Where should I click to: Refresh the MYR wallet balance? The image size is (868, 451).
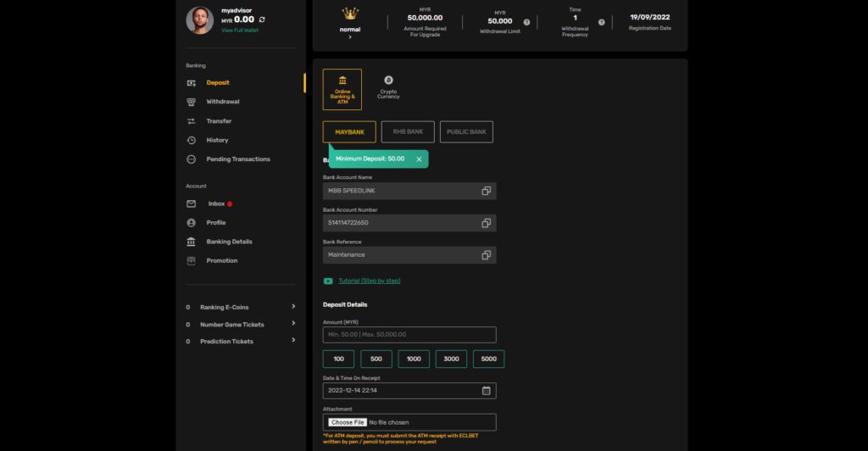[262, 19]
